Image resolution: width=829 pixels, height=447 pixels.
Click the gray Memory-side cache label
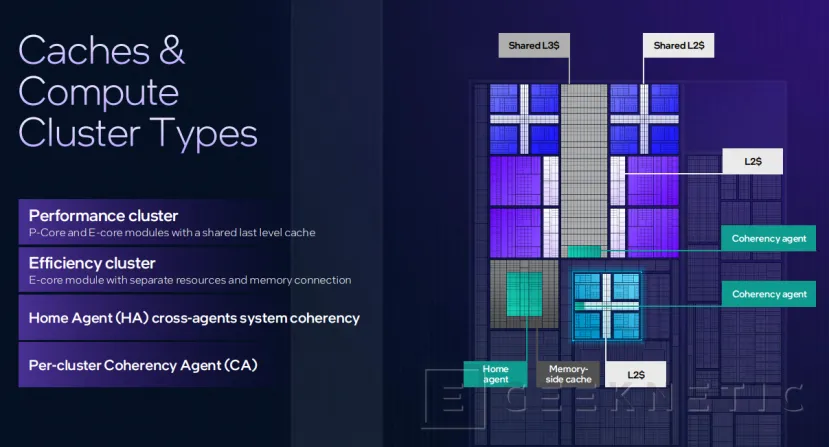click(567, 373)
